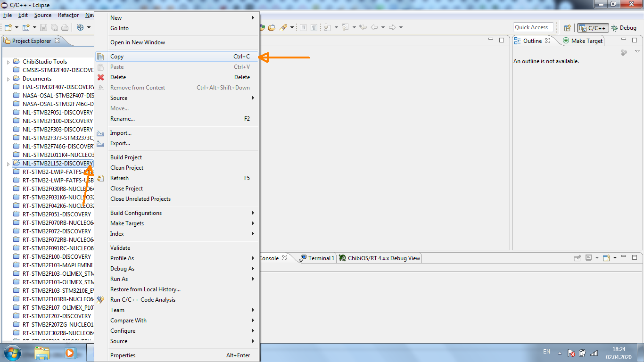Expand the ChibiStudio Tools project
This screenshot has height=362, width=644.
[x=8, y=62]
